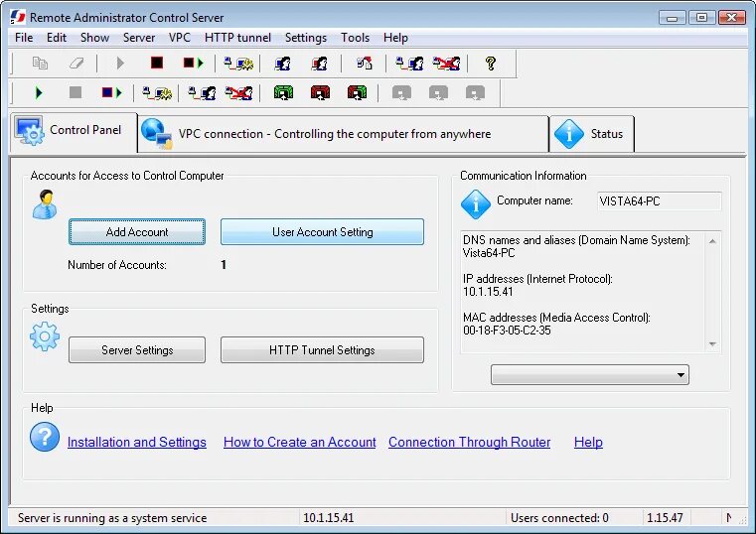Click the green play arrow in the second toolbar

(39, 92)
